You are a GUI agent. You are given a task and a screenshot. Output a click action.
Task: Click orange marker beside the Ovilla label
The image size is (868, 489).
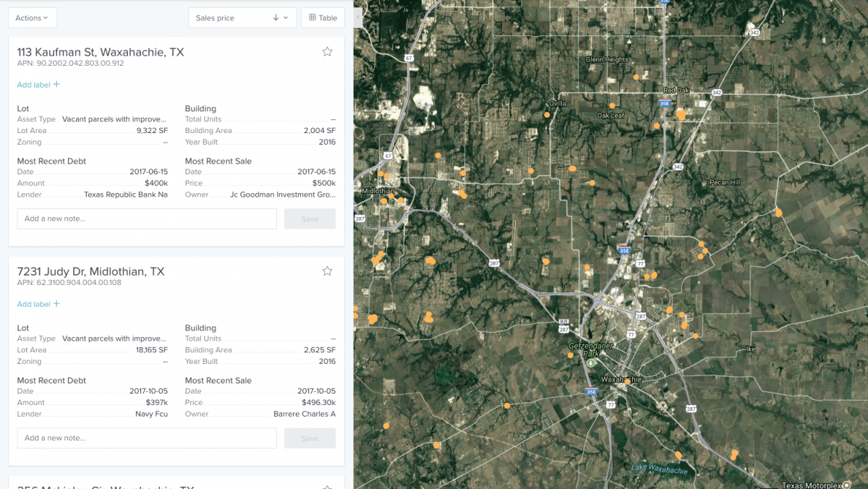pos(547,115)
